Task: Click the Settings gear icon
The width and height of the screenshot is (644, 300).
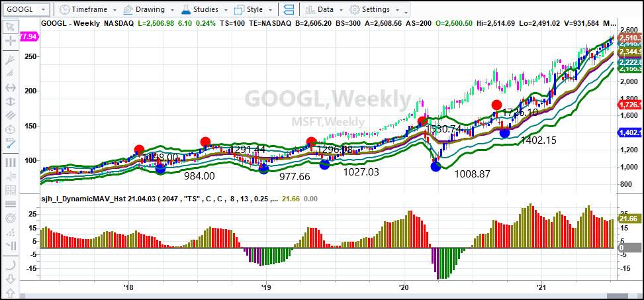Action: [x=355, y=9]
